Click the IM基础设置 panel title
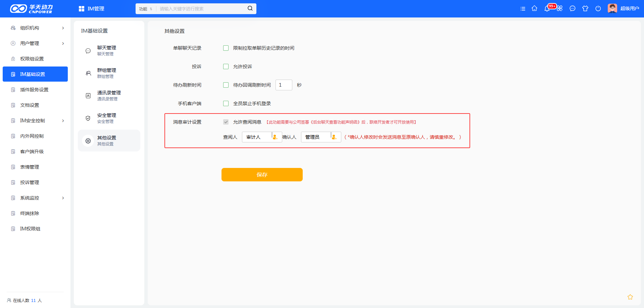The image size is (644, 308). (94, 31)
